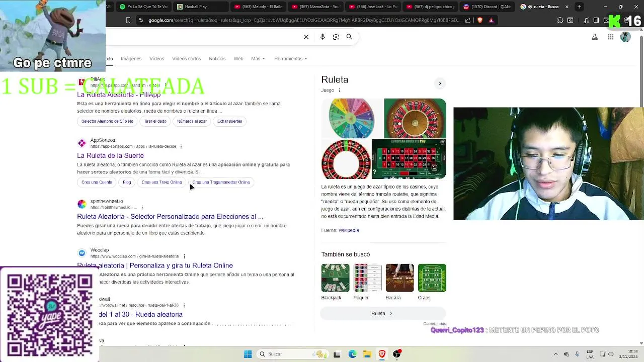The width and height of the screenshot is (644, 362).
Task: Click the Tirar el dado chip
Action: point(155,121)
